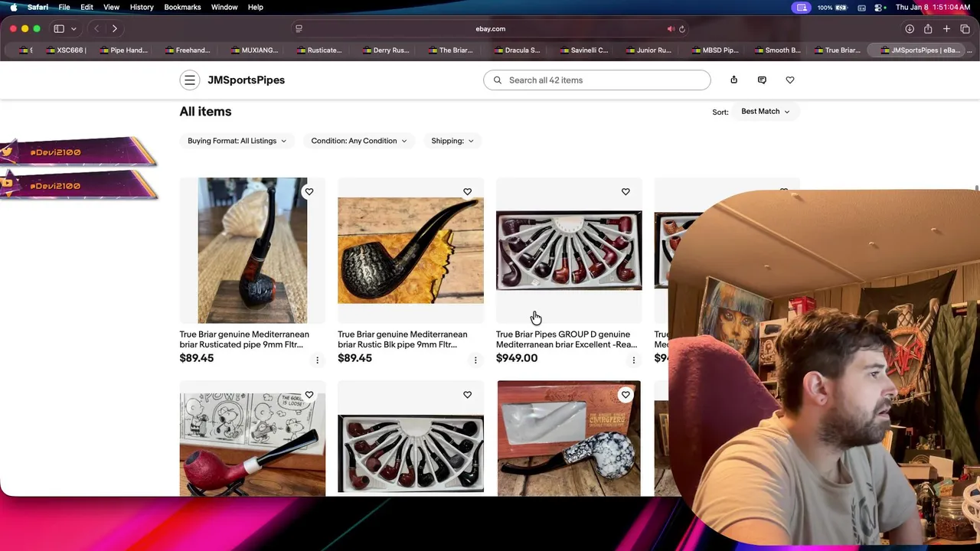
Task: Open the Snoopy comic red pipe photo
Action: click(x=253, y=444)
